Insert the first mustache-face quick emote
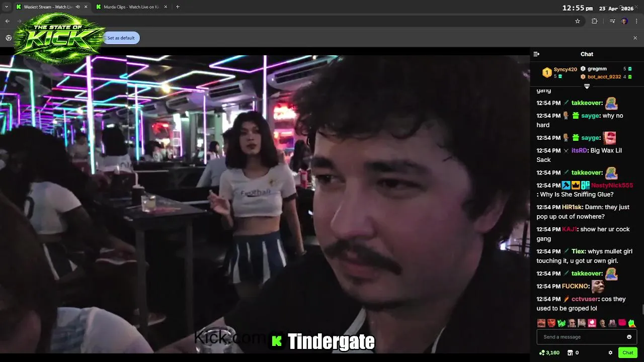The height and width of the screenshot is (362, 644). pyautogui.click(x=541, y=323)
